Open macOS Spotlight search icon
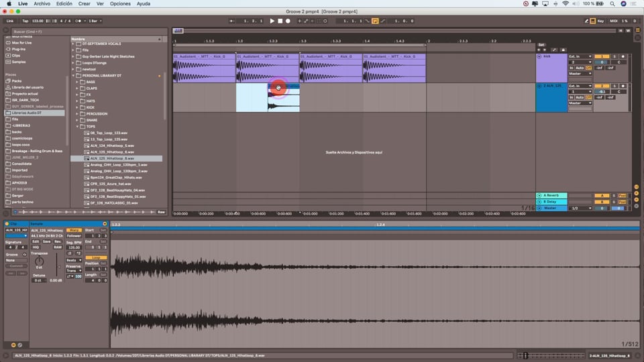644x362 pixels. (612, 4)
